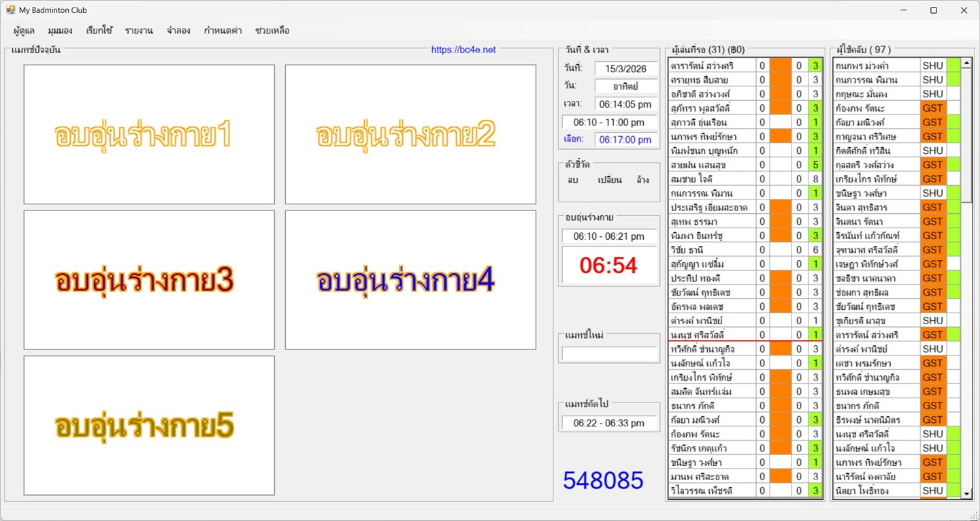
Task: Click the green cell in สายฝน แสนสุข row
Action: click(815, 165)
